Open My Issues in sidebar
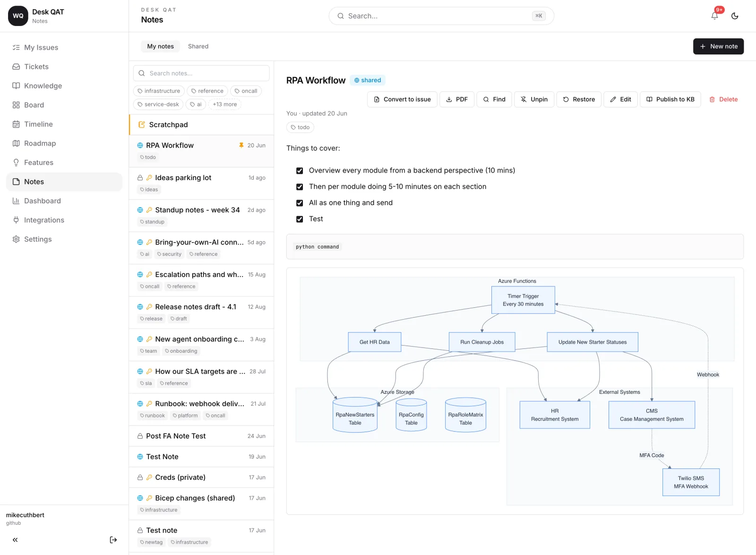756x555 pixels. [x=64, y=47]
